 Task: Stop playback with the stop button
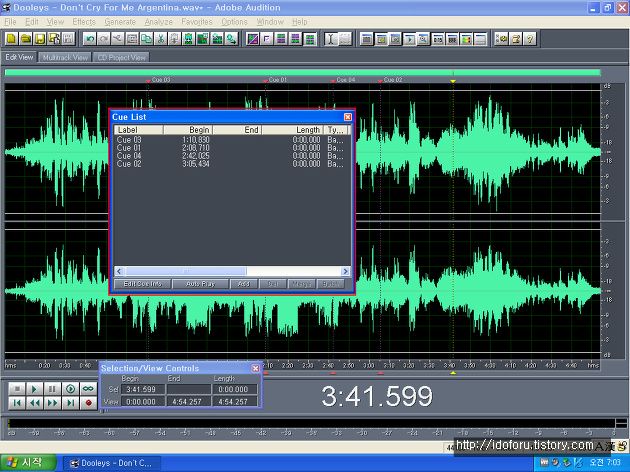coord(17,389)
